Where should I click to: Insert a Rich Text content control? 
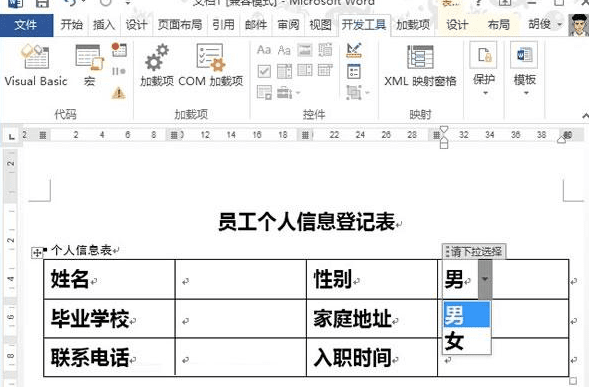[264, 50]
